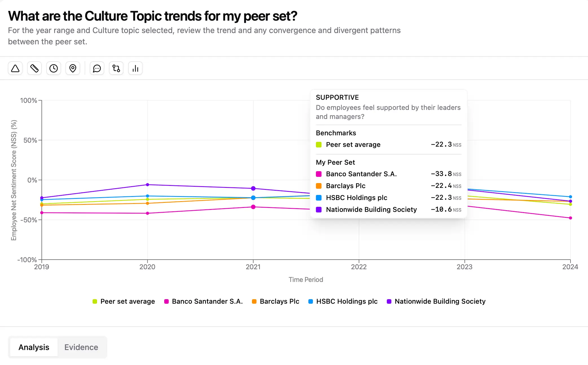Click the bar chart icon
The width and height of the screenshot is (588, 365).
click(135, 68)
